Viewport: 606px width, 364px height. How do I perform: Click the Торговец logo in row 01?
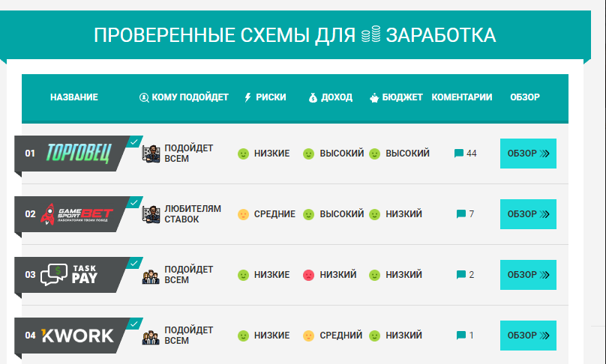78,154
